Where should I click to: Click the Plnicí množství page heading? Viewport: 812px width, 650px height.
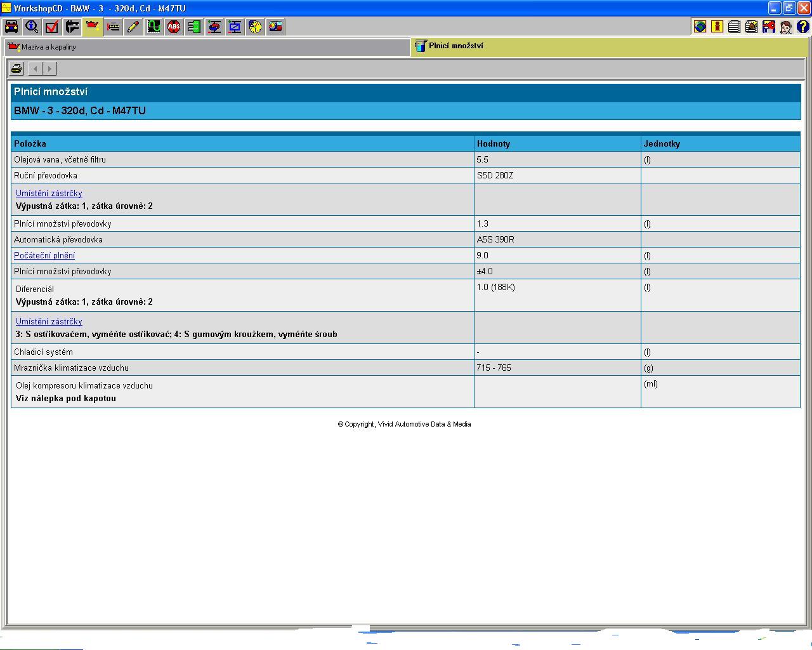click(51, 91)
